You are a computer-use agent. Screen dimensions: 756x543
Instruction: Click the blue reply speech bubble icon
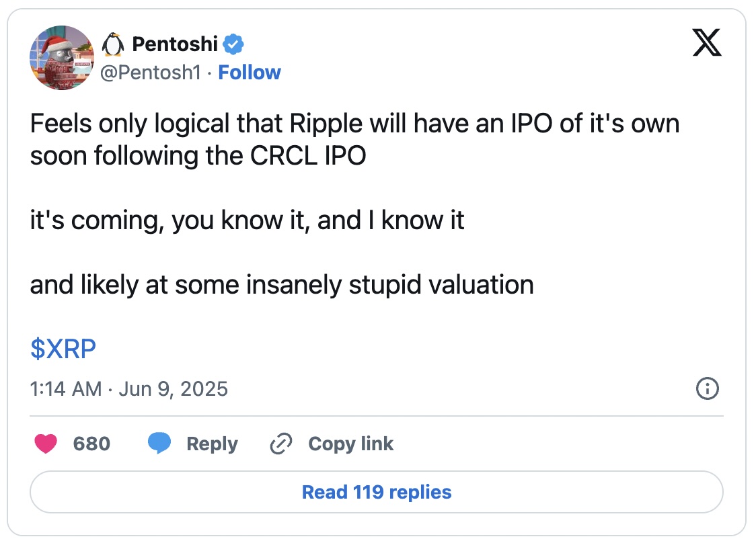pyautogui.click(x=159, y=444)
